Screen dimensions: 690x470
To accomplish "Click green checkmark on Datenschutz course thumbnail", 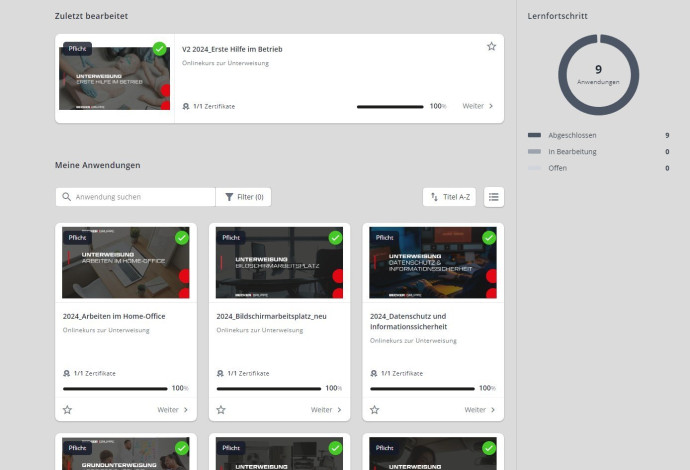I will click(x=489, y=238).
